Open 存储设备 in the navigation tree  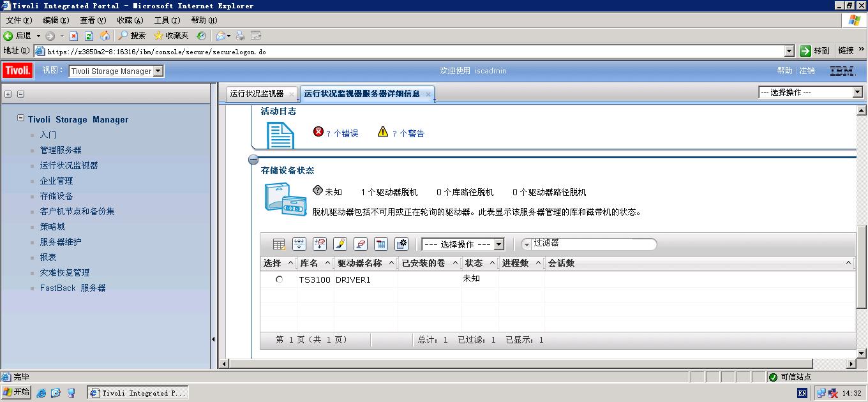pos(56,196)
